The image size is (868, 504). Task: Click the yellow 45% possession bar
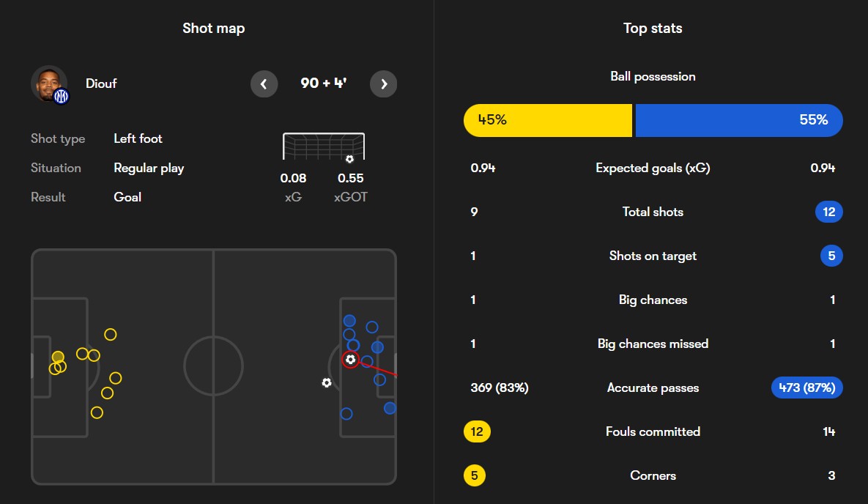point(547,120)
